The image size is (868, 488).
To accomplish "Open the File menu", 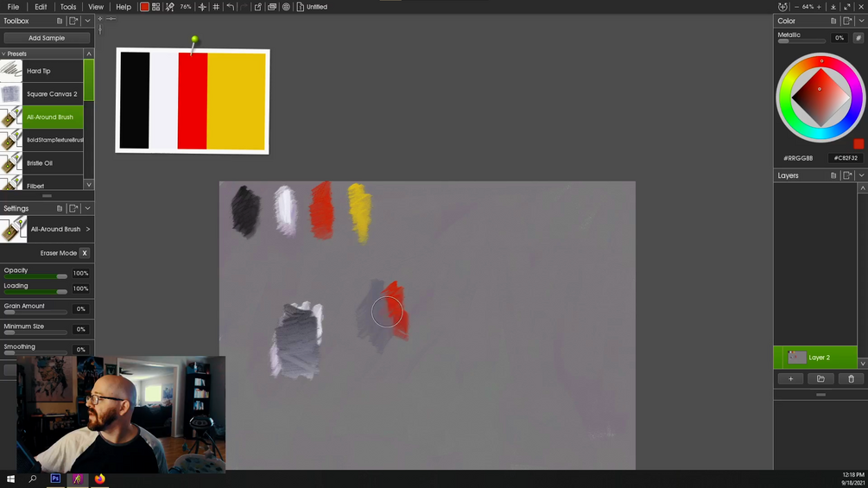I will coord(13,7).
